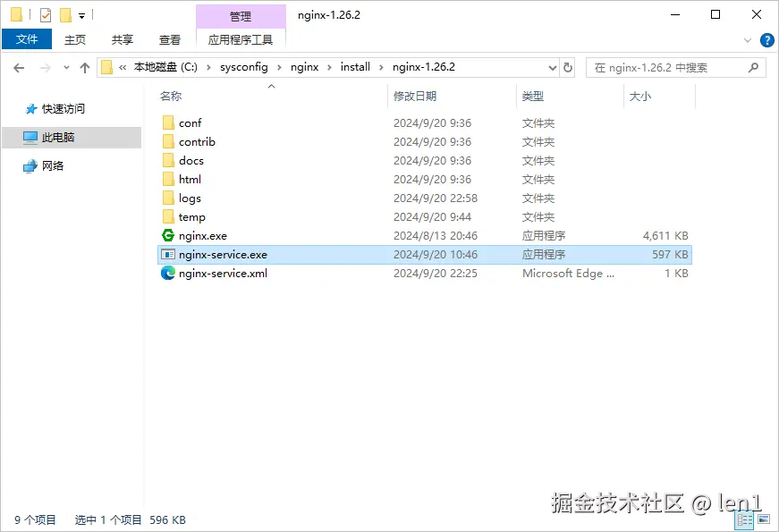
Task: Select the nginx-service.xml file name
Action: (x=223, y=274)
